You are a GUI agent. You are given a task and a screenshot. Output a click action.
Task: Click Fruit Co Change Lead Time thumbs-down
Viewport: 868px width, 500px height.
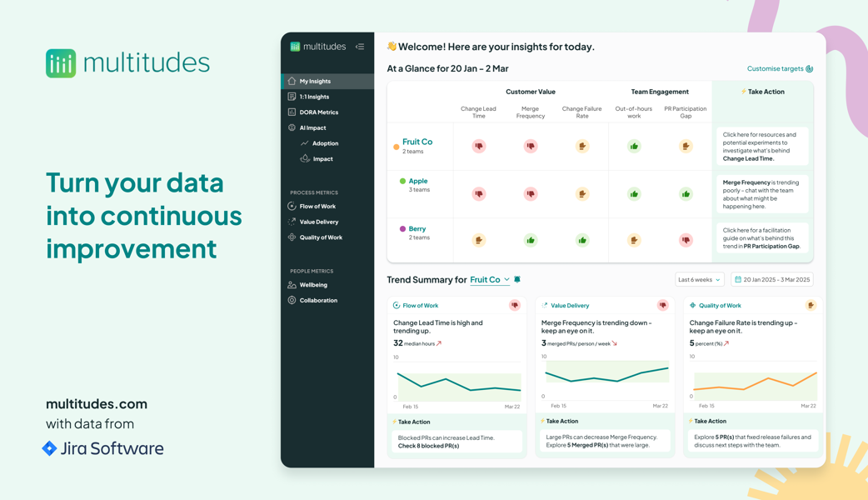pyautogui.click(x=479, y=146)
